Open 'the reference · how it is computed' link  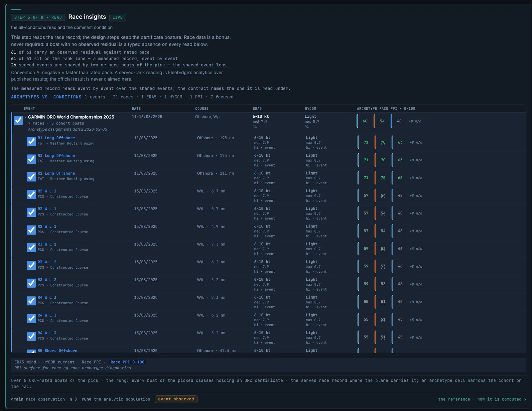482,399
